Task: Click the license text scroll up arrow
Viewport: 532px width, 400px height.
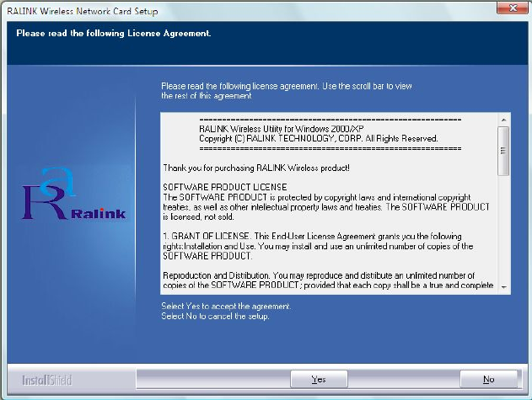Action: point(504,120)
